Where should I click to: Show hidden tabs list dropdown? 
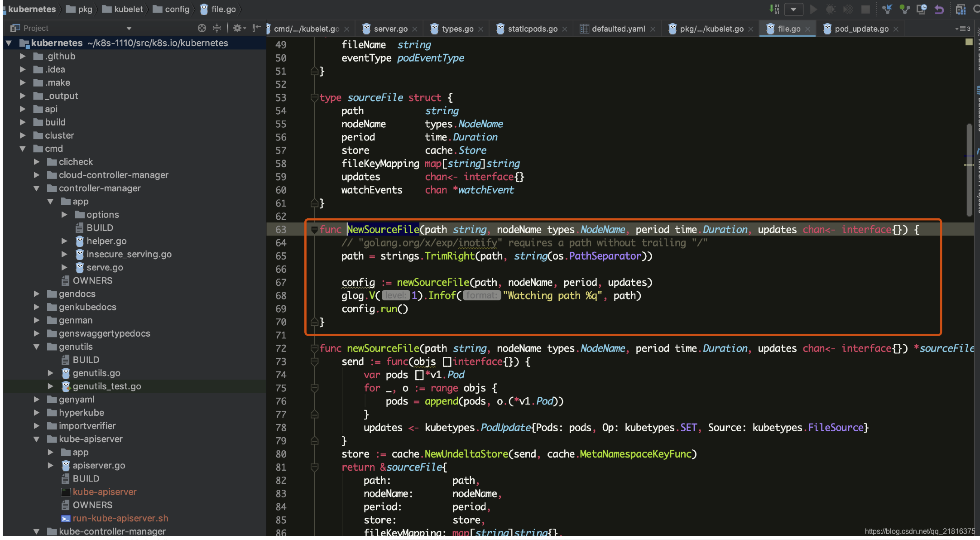[x=963, y=29]
